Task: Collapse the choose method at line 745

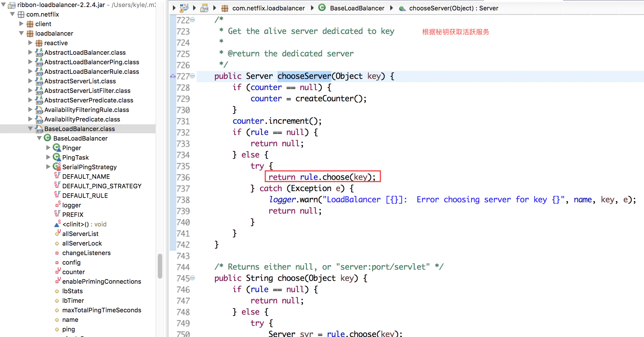Action: (193, 278)
